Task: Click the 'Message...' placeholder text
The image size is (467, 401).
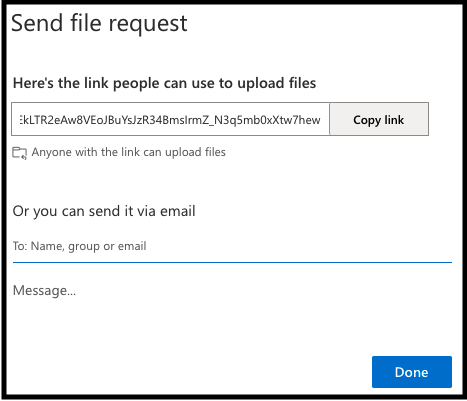Action: (x=44, y=291)
